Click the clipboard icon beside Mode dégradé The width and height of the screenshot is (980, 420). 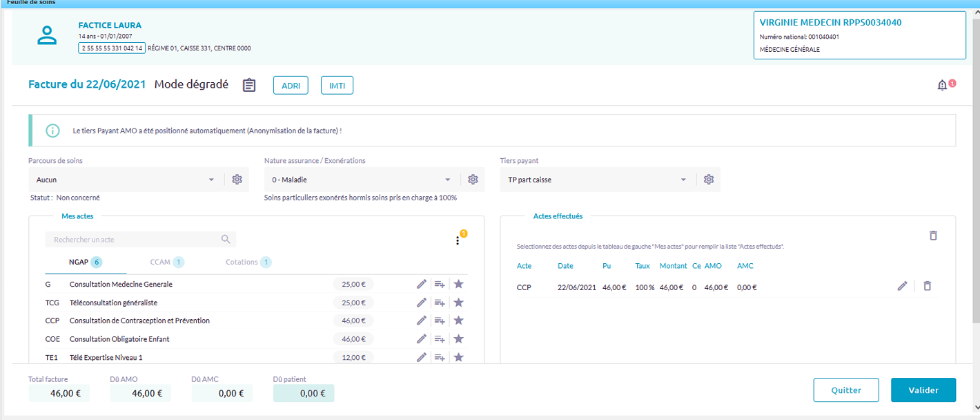(x=249, y=85)
